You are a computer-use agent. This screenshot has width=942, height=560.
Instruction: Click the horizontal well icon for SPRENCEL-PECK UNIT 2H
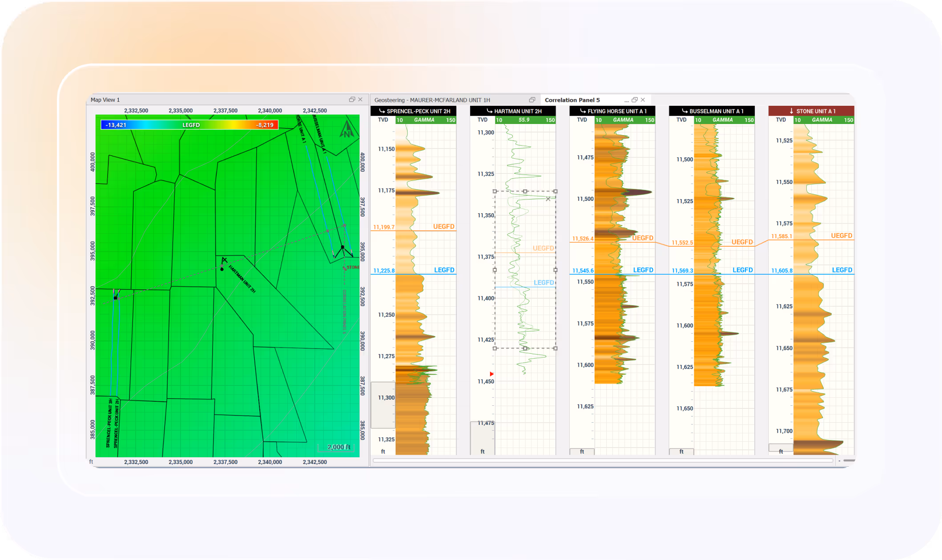382,111
